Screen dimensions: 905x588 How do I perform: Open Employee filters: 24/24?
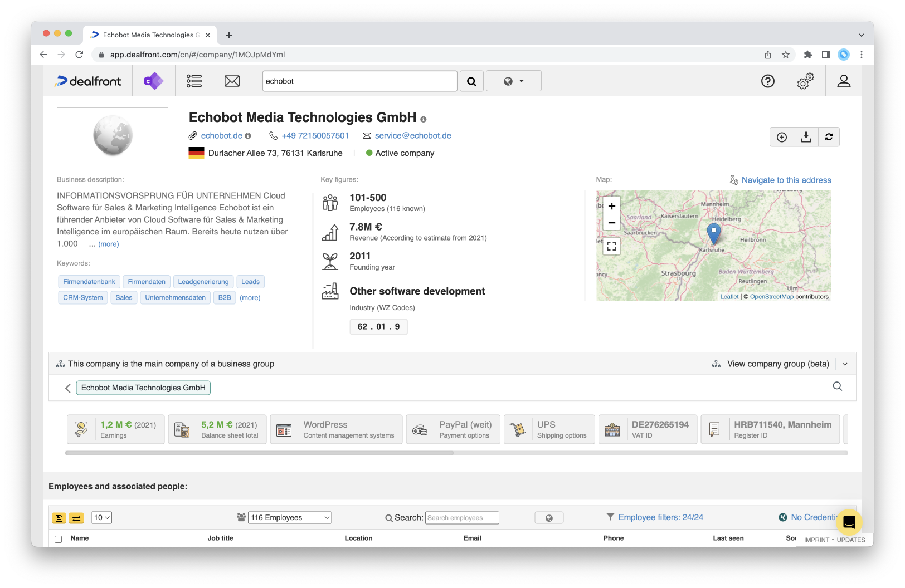click(660, 518)
